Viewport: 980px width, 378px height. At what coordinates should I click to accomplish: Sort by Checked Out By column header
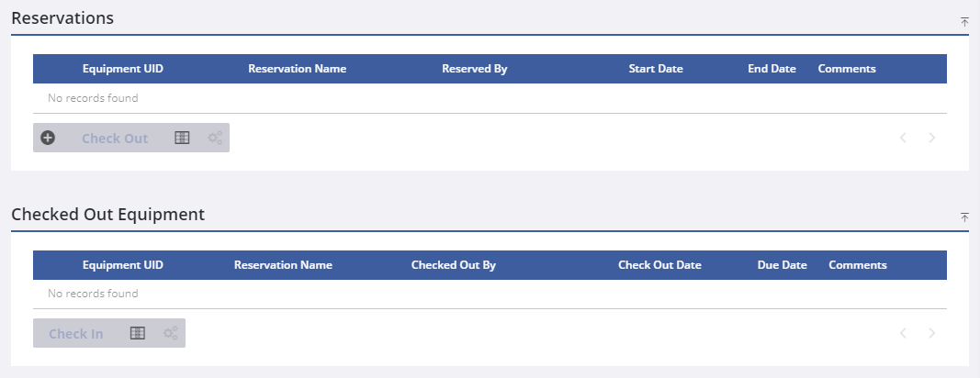[x=454, y=265]
